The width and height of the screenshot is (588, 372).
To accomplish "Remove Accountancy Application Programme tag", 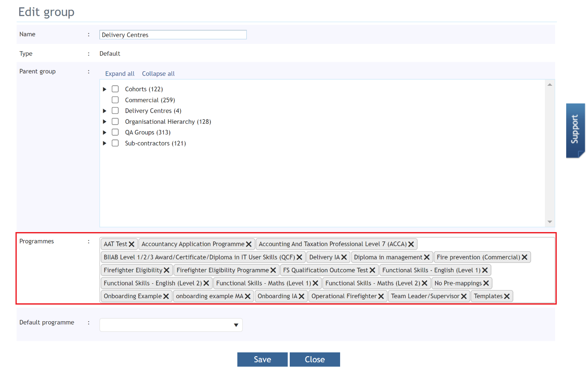I will point(249,244).
